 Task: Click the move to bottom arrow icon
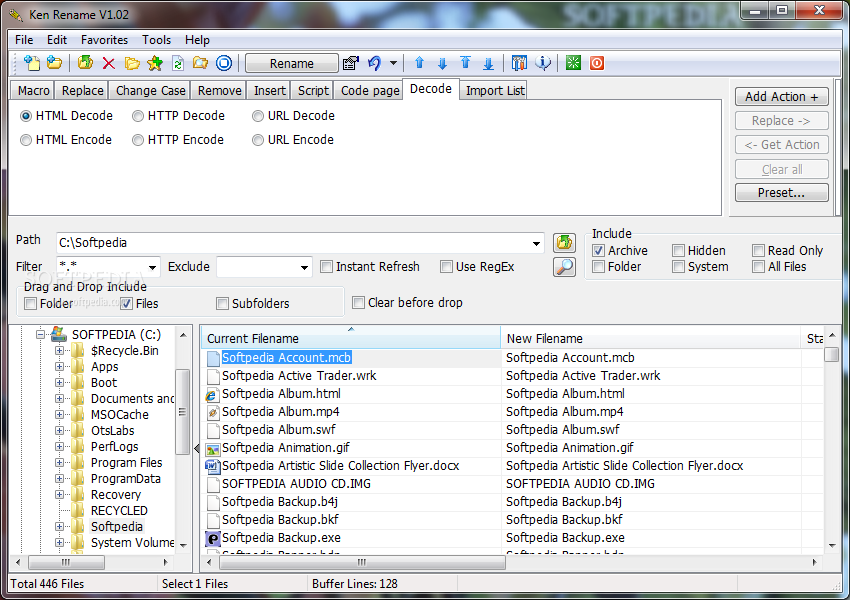(x=488, y=63)
